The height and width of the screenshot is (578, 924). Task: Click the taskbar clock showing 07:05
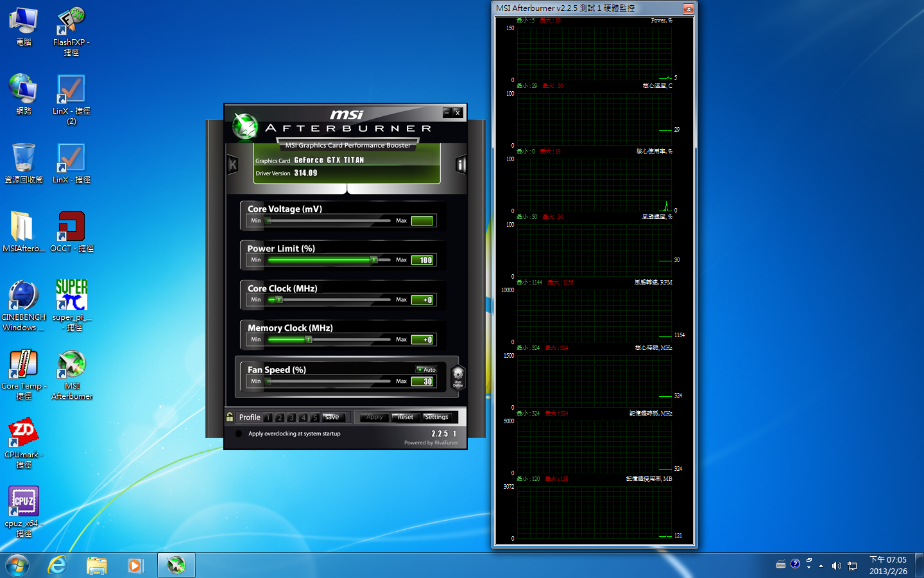coord(888,565)
